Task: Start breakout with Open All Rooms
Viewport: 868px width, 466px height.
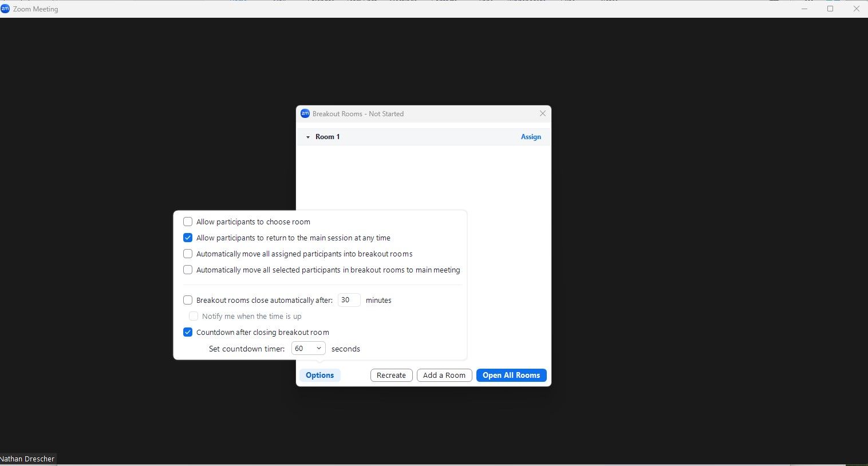Action: pyautogui.click(x=511, y=376)
